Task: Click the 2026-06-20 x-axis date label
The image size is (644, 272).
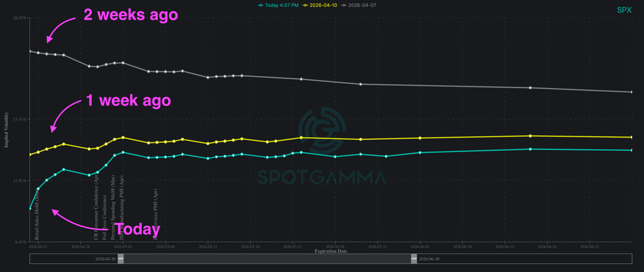Action: (x=547, y=246)
